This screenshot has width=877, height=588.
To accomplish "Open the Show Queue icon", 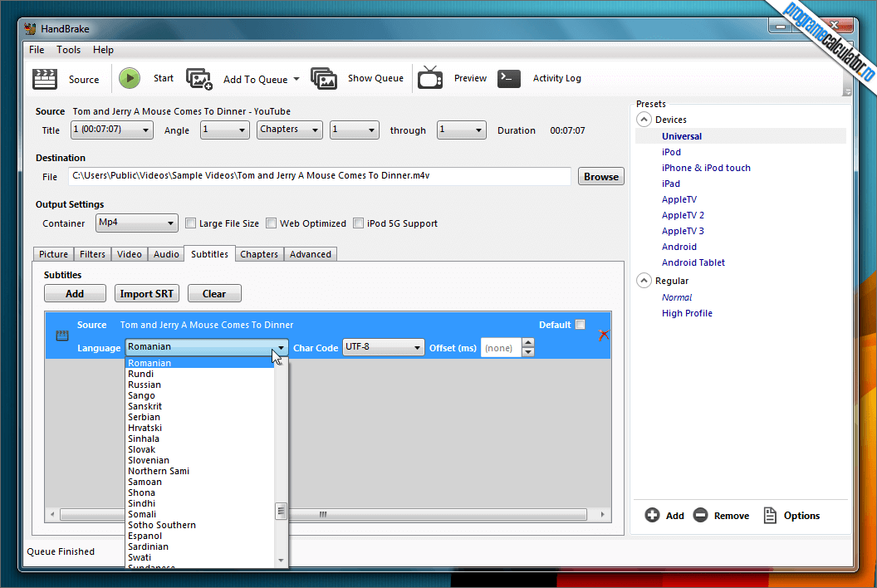I will coord(324,79).
